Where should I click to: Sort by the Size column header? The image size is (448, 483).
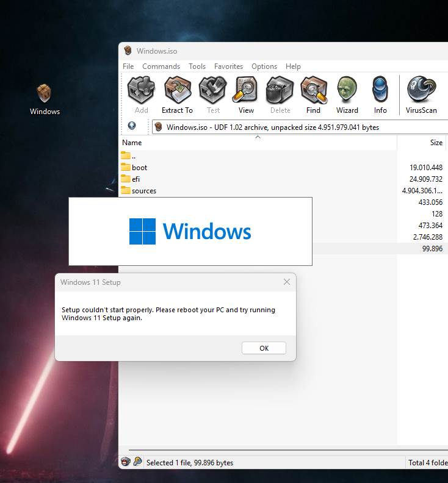[x=422, y=143]
